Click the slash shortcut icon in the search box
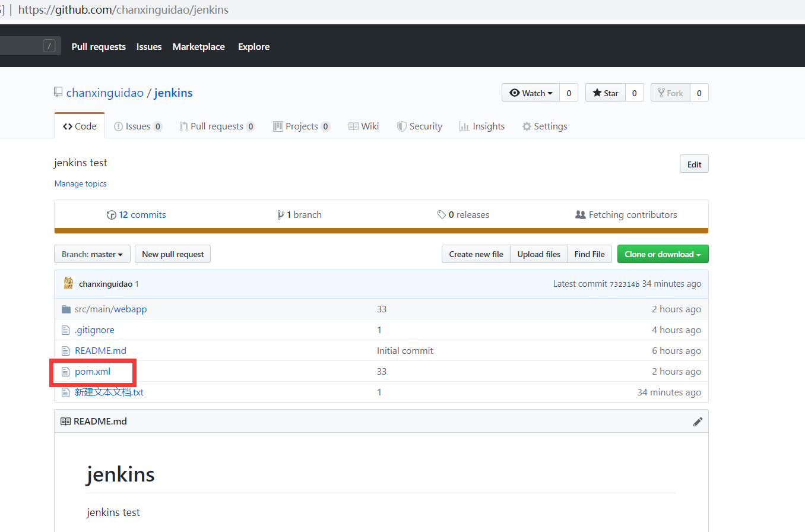 50,46
